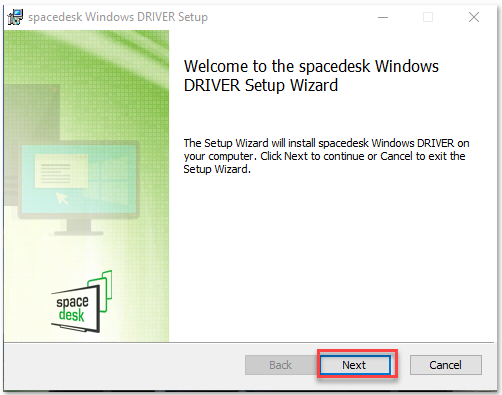
Task: Click the 'spacedesk Windows DRIVER Setup' title text
Action: coord(118,17)
